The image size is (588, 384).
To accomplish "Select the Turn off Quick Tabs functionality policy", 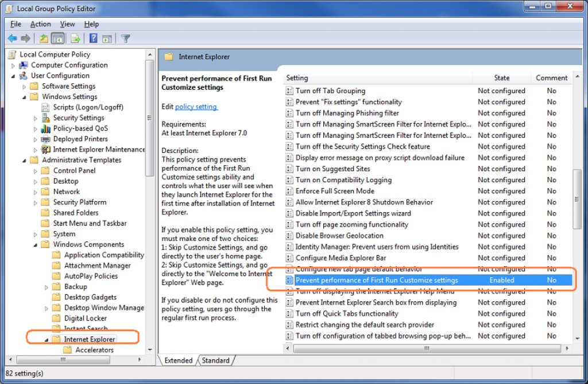I will (347, 313).
